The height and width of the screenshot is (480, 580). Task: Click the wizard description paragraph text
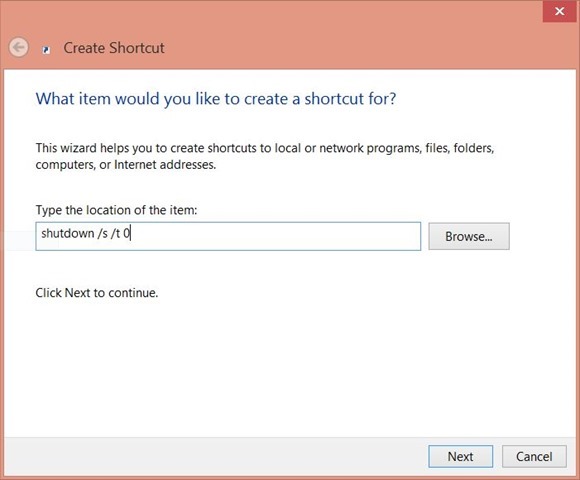265,156
